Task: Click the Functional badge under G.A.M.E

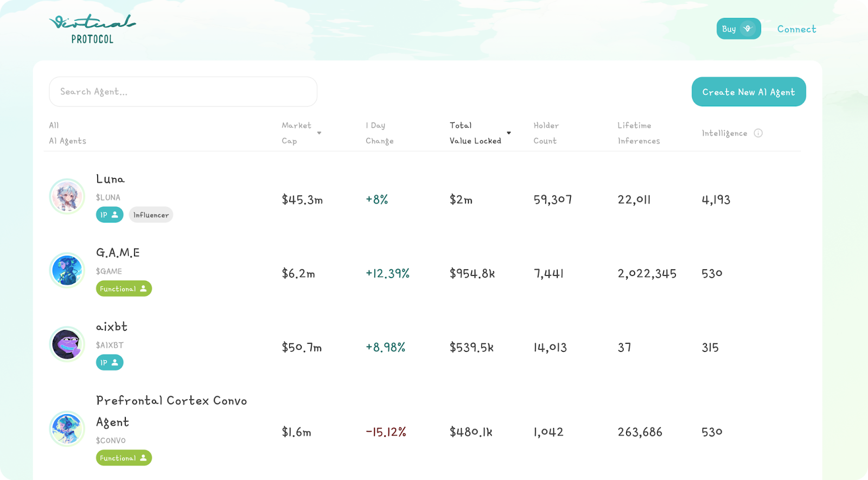Action: click(x=124, y=289)
